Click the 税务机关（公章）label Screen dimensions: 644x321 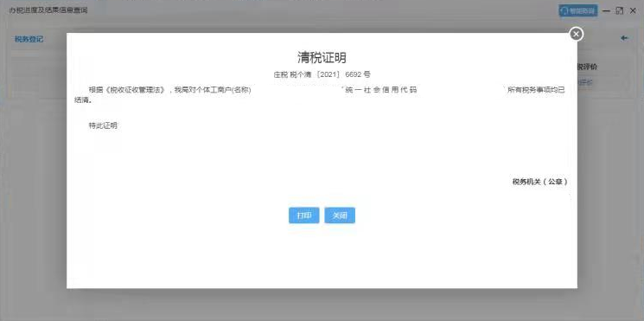point(540,182)
